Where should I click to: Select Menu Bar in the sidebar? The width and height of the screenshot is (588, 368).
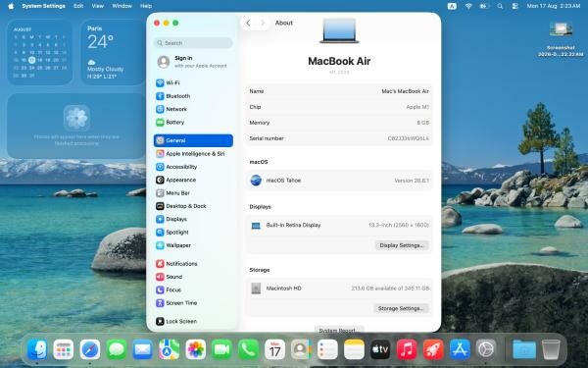click(x=193, y=193)
